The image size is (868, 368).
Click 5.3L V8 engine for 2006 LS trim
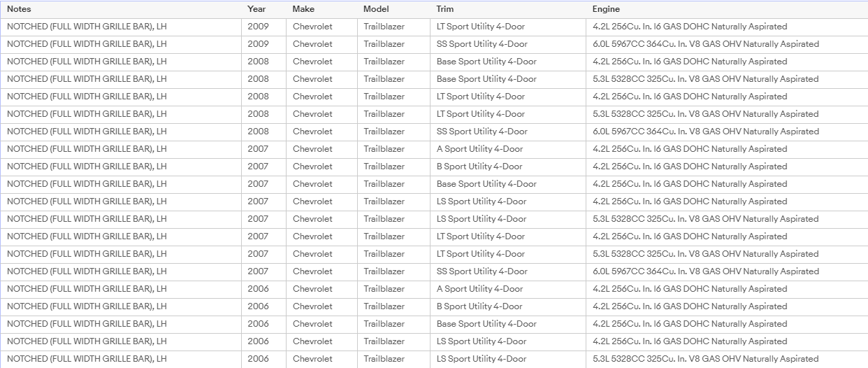click(x=706, y=359)
